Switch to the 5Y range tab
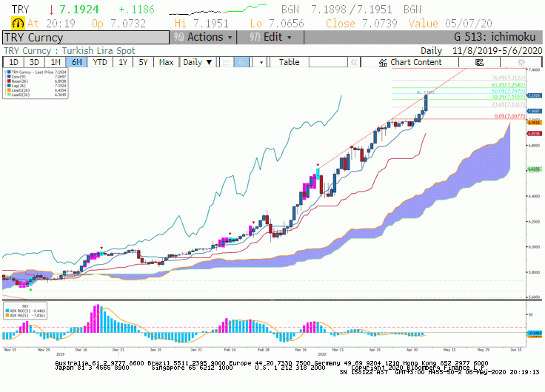Image resolution: width=545 pixels, height=392 pixels. point(143,62)
